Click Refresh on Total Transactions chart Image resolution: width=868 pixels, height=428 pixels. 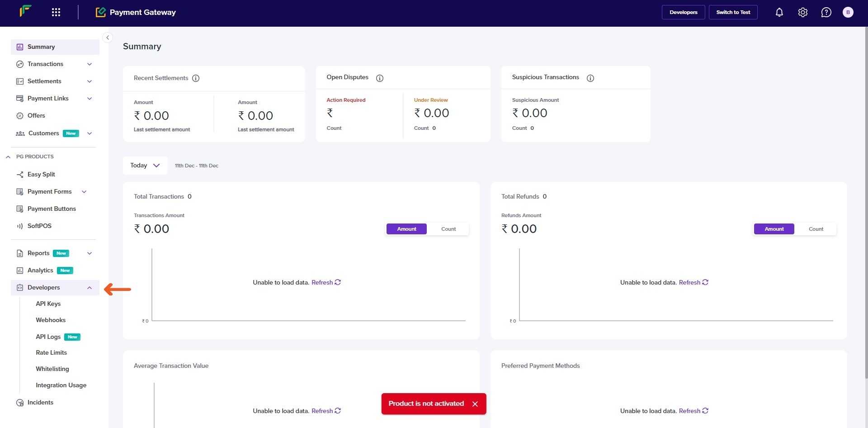pyautogui.click(x=322, y=282)
